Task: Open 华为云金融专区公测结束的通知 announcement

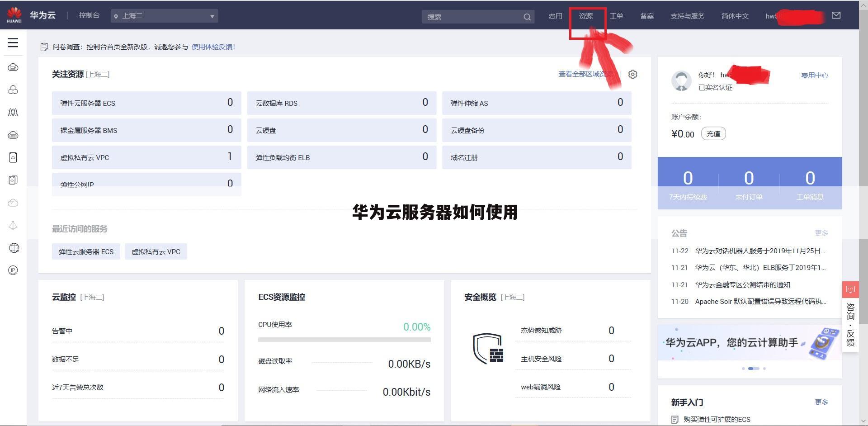Action: 742,284
